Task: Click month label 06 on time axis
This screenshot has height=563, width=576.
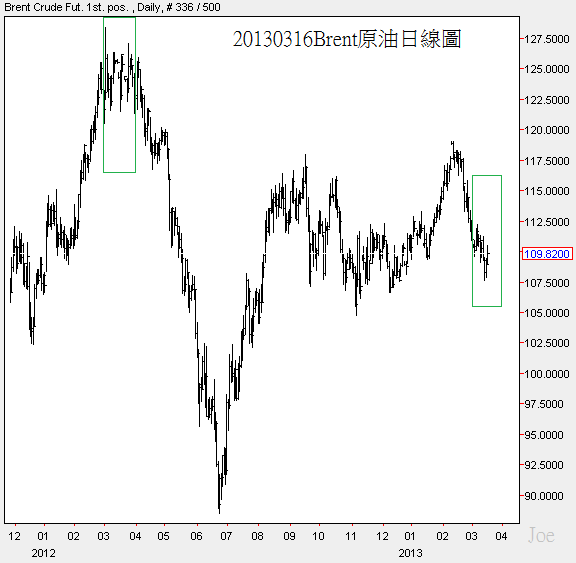Action: pyautogui.click(x=197, y=536)
